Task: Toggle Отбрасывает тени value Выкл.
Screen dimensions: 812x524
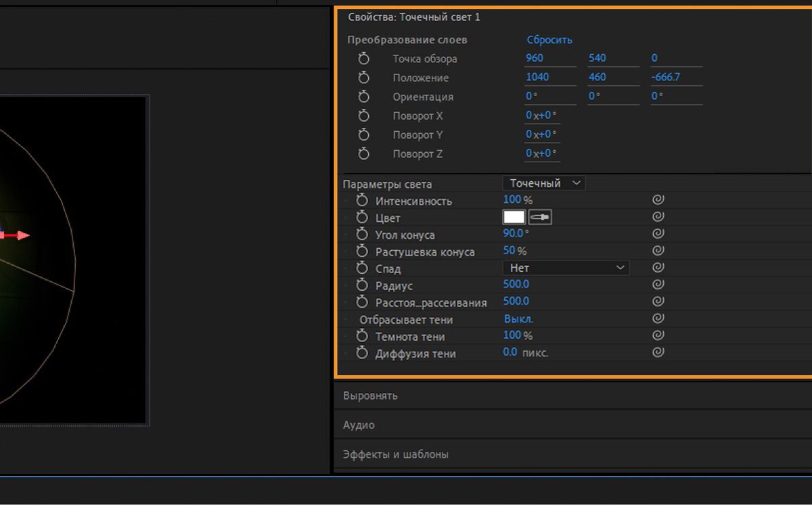Action: (x=518, y=319)
